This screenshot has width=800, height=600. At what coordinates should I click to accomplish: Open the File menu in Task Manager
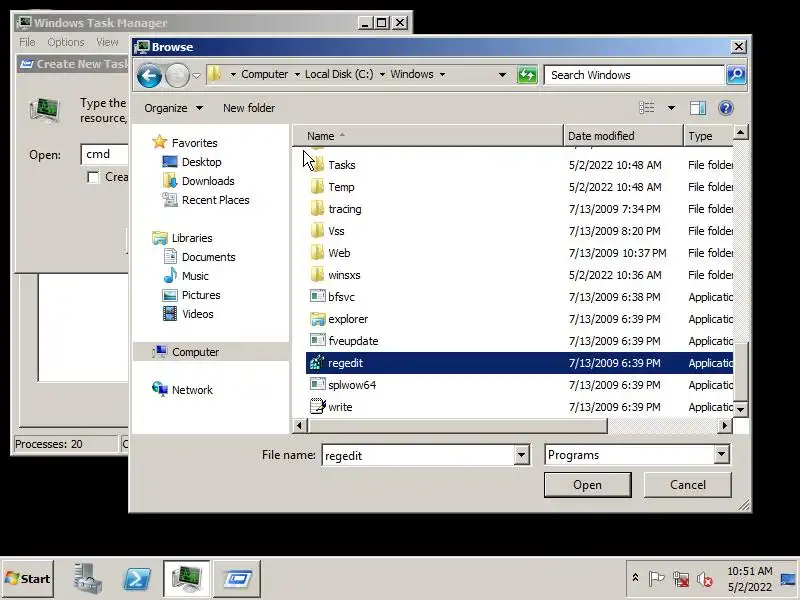[27, 42]
